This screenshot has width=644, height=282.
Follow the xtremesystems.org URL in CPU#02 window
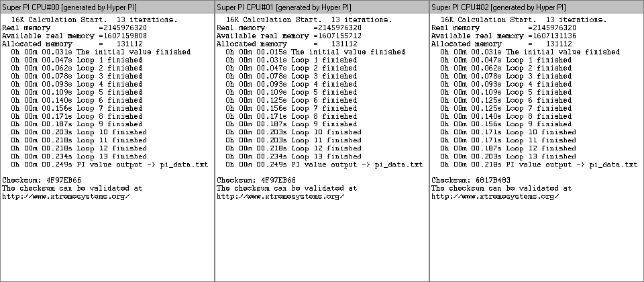[494, 197]
